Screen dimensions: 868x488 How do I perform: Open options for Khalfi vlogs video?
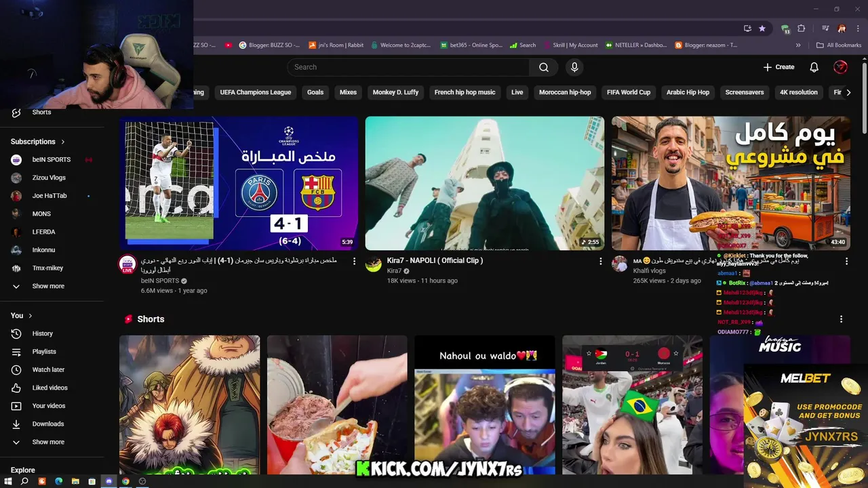pyautogui.click(x=846, y=261)
